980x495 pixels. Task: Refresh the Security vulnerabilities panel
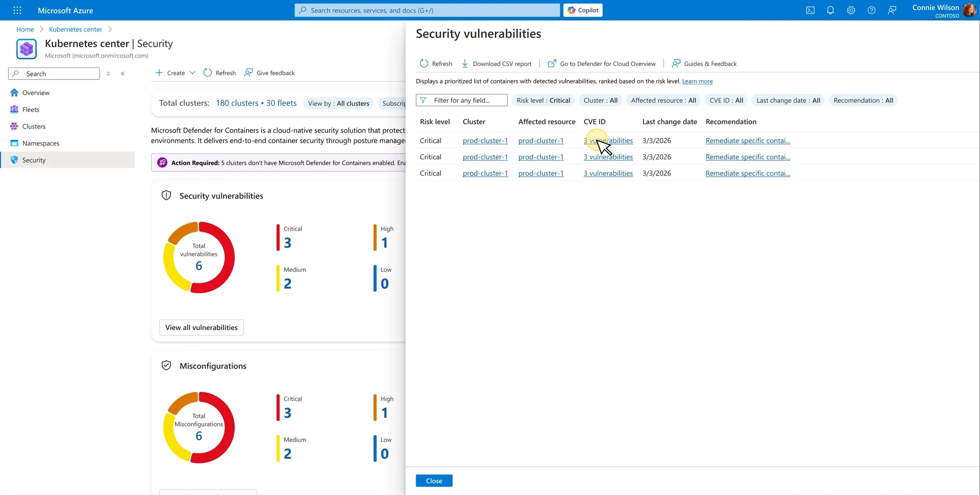tap(436, 63)
